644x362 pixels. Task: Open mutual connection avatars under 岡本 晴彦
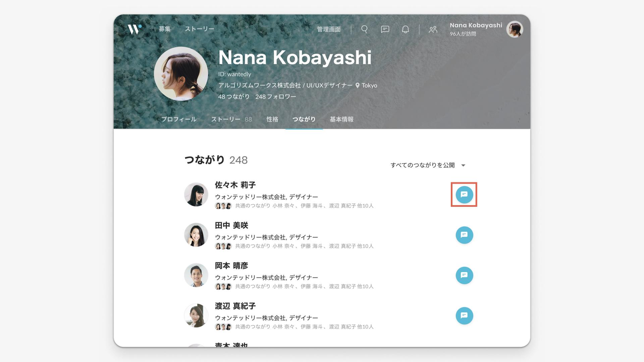(223, 286)
